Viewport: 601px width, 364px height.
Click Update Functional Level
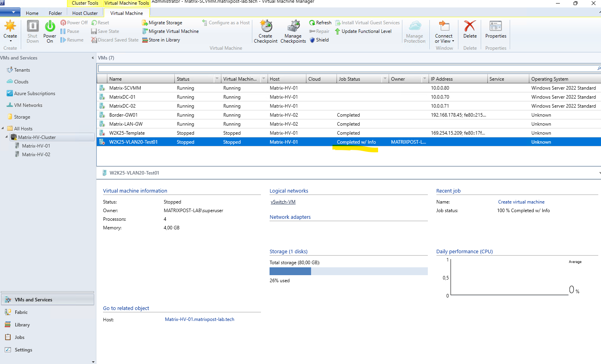pyautogui.click(x=363, y=31)
